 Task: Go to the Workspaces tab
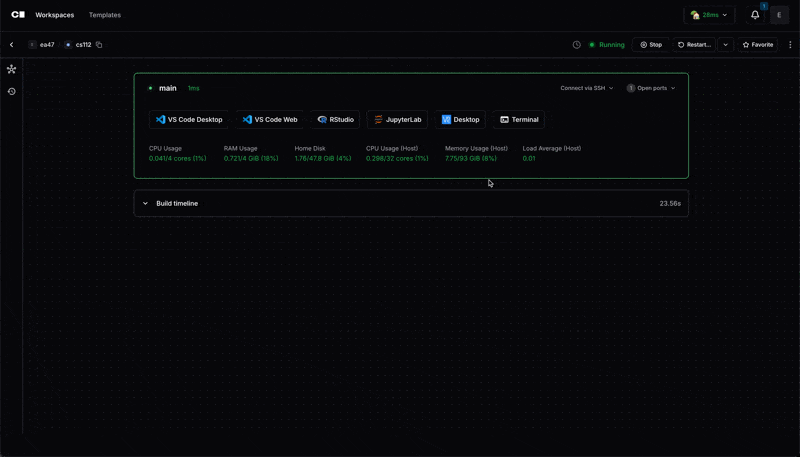pyautogui.click(x=54, y=15)
